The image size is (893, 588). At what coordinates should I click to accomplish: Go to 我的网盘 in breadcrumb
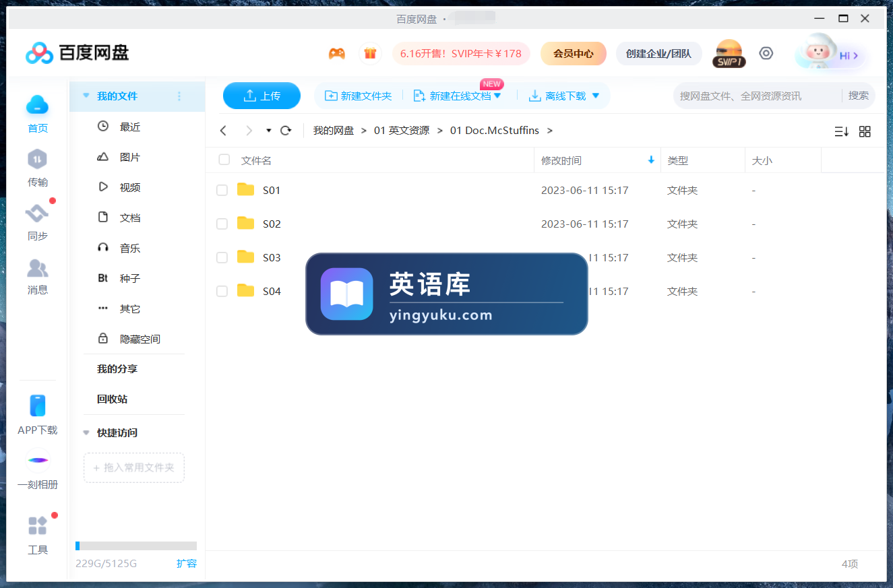pos(334,131)
